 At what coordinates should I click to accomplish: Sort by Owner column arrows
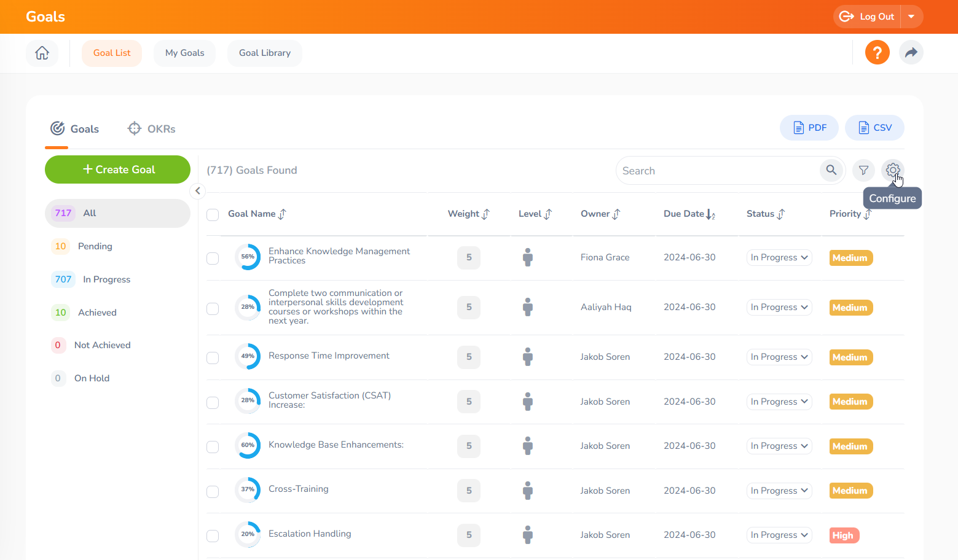coord(616,214)
